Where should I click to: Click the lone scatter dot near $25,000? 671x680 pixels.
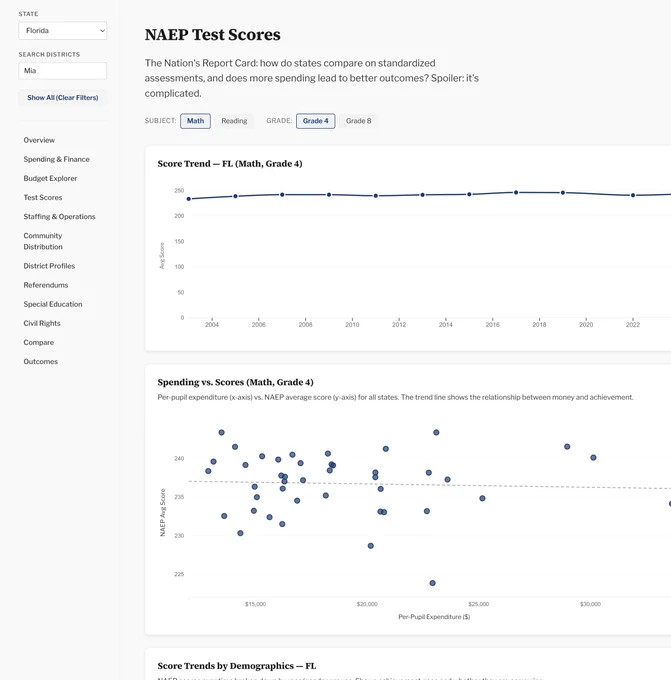pyautogui.click(x=482, y=498)
